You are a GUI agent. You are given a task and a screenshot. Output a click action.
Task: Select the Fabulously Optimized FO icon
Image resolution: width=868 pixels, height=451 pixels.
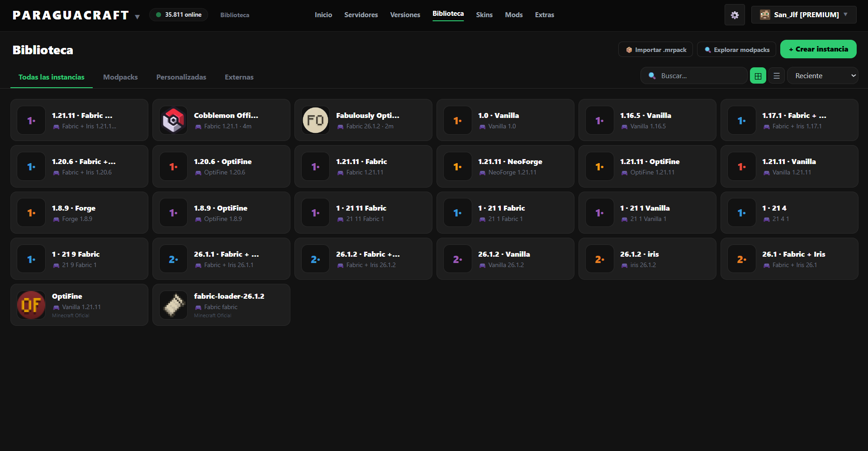(315, 120)
